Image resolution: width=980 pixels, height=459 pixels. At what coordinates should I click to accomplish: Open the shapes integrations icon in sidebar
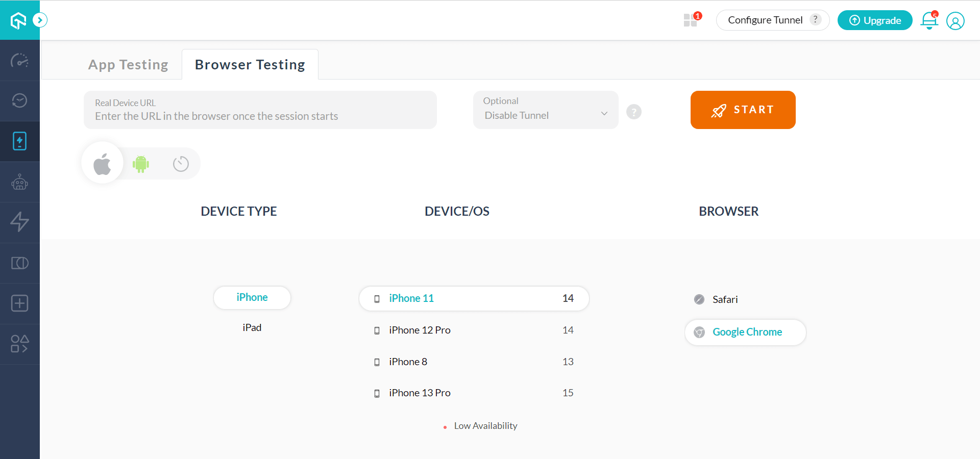tap(19, 344)
